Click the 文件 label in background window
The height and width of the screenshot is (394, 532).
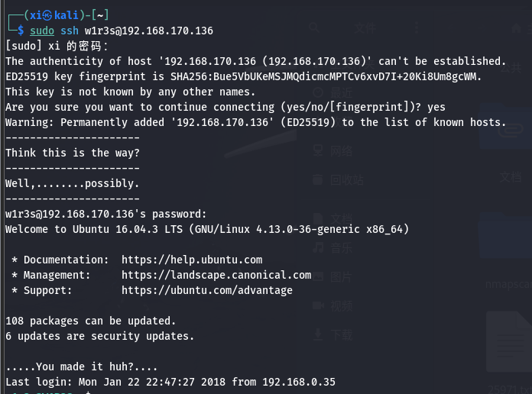[x=365, y=27]
